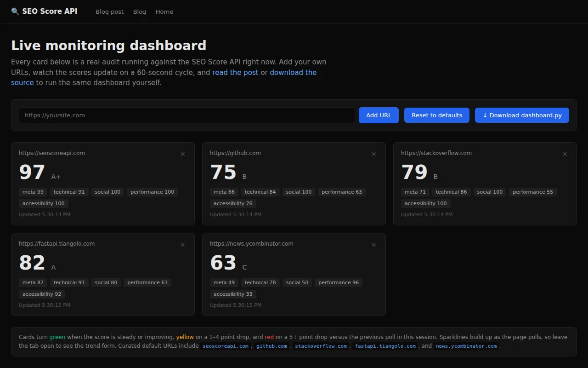
Task: Click the https://fastapi.tiangolo.com card URL
Action: coord(57,244)
